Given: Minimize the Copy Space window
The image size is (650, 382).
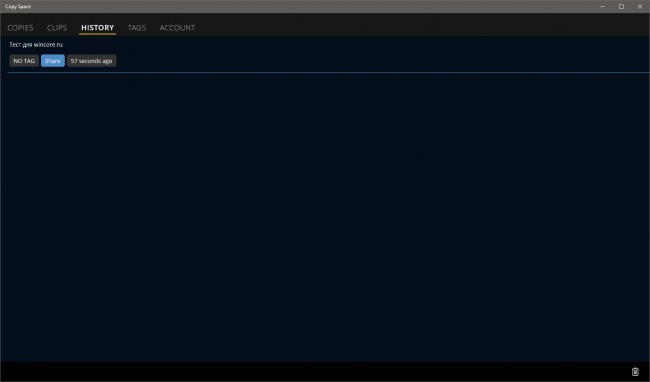Looking at the screenshot, I should coord(602,7).
